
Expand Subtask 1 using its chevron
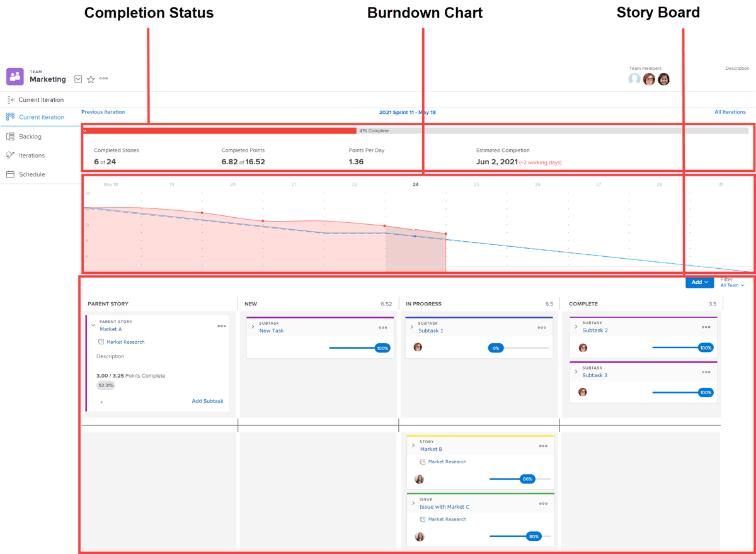point(410,327)
